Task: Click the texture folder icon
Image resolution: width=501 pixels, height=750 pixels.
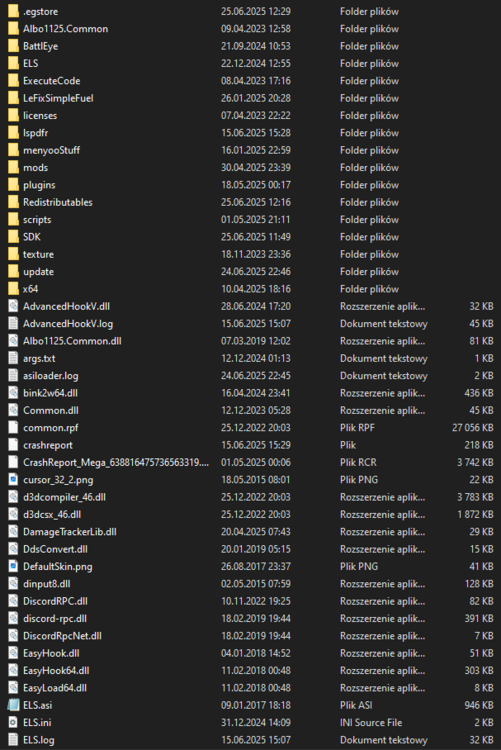Action: (13, 254)
